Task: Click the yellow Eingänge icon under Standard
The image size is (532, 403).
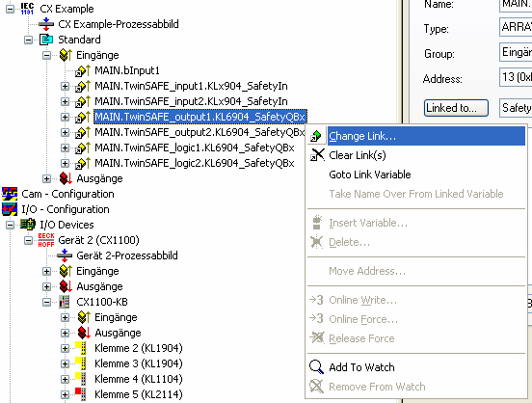Action: coord(66,55)
